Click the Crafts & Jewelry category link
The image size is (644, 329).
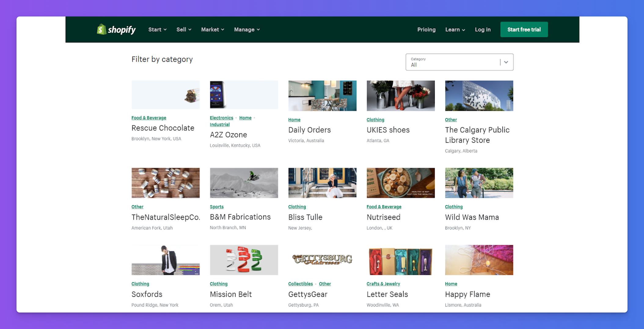[383, 284]
